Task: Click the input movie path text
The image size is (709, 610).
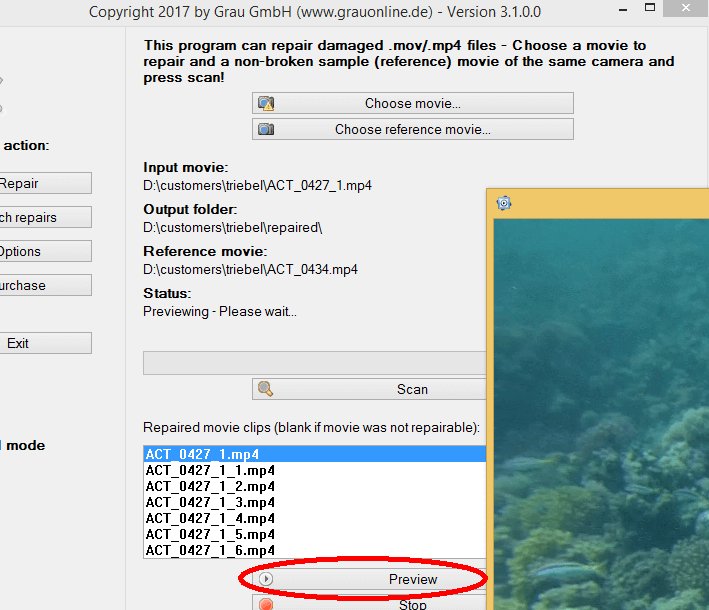Action: coord(257,185)
